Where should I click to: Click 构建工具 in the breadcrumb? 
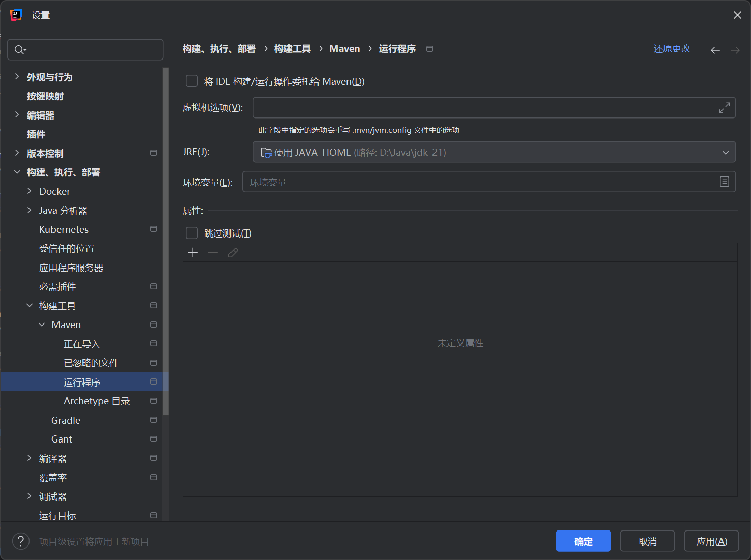click(293, 49)
